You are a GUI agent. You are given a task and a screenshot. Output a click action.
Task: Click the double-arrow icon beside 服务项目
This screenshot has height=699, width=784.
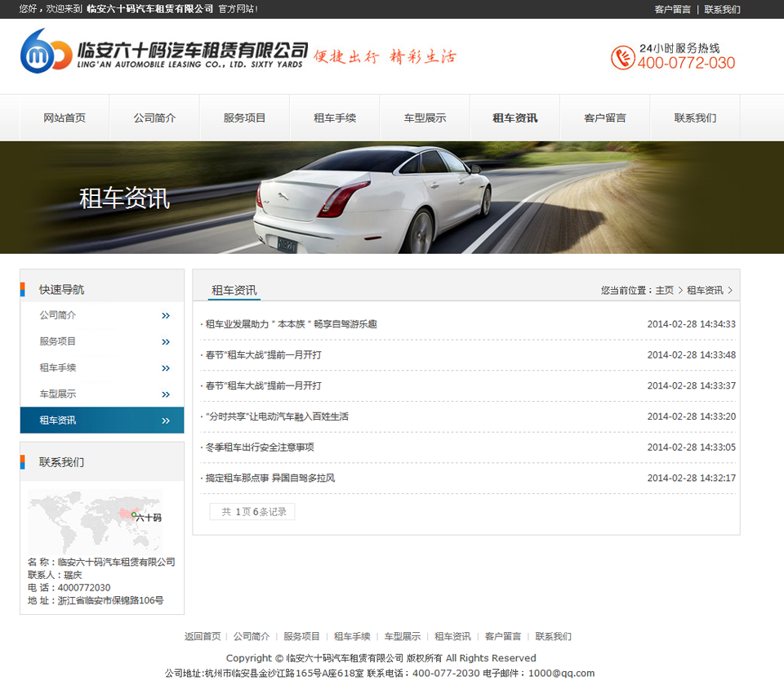[166, 342]
